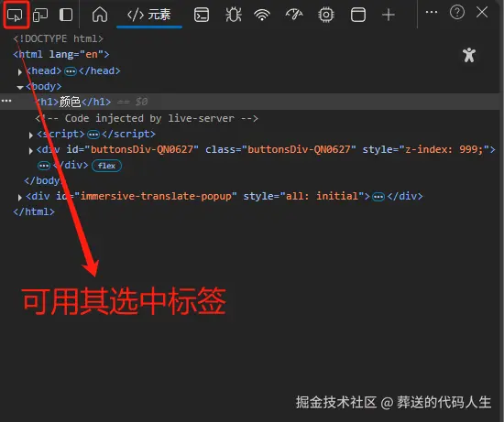Close the DevTools panel

coord(482,12)
